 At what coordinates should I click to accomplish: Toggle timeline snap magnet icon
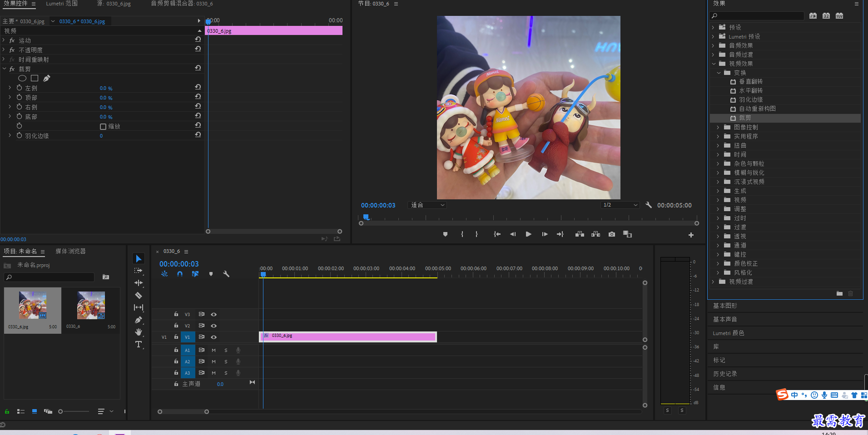pyautogui.click(x=180, y=274)
